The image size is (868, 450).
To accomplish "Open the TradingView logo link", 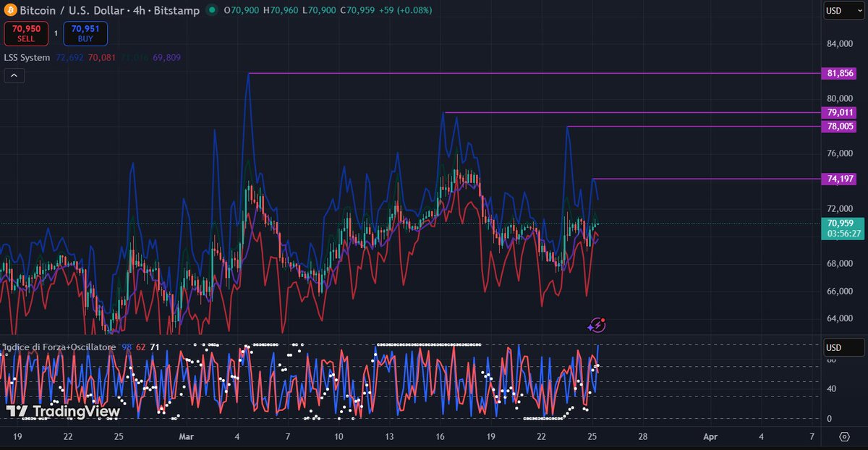I will [63, 411].
